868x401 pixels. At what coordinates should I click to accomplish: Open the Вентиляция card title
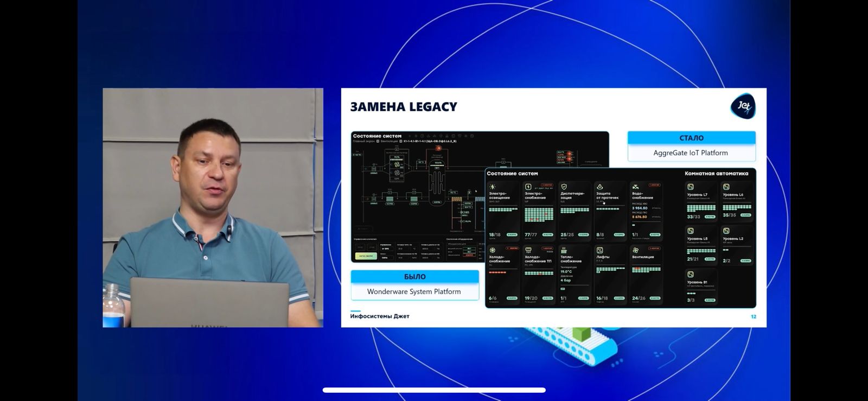tap(643, 257)
